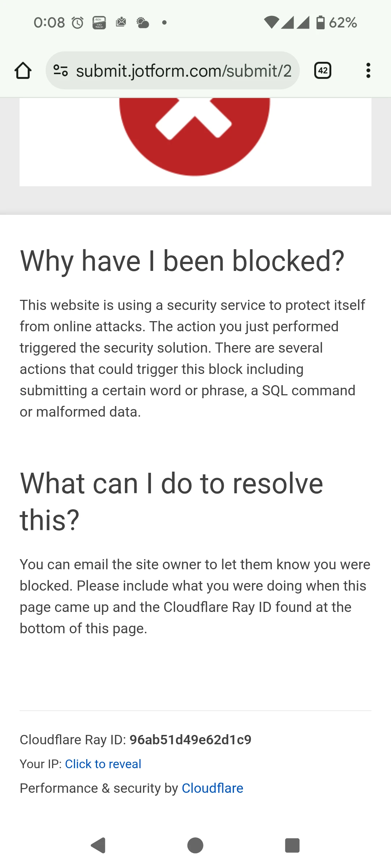Tap the blocked email notification icon
The height and width of the screenshot is (868, 391).
[x=121, y=22]
